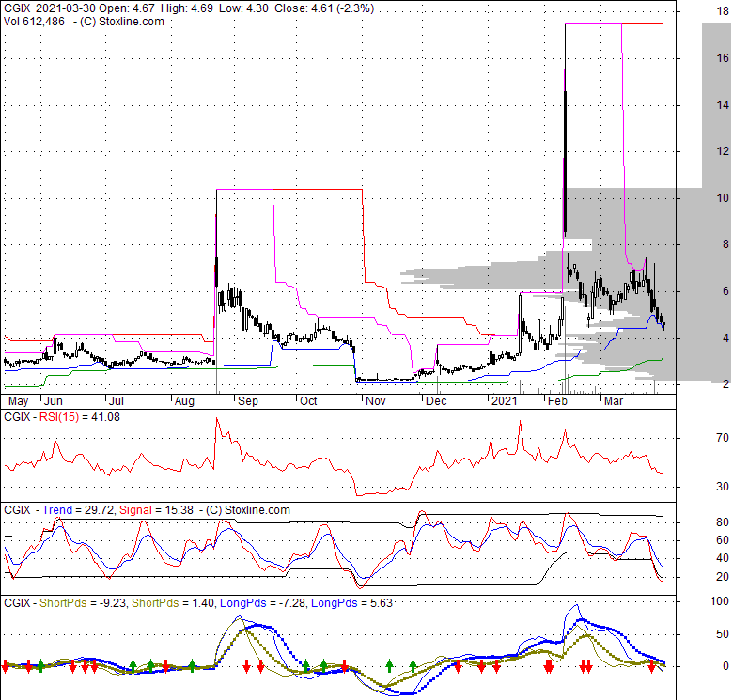Click the 30 level on the RSI axis
Image resolution: width=733 pixels, height=700 pixels.
pos(723,487)
